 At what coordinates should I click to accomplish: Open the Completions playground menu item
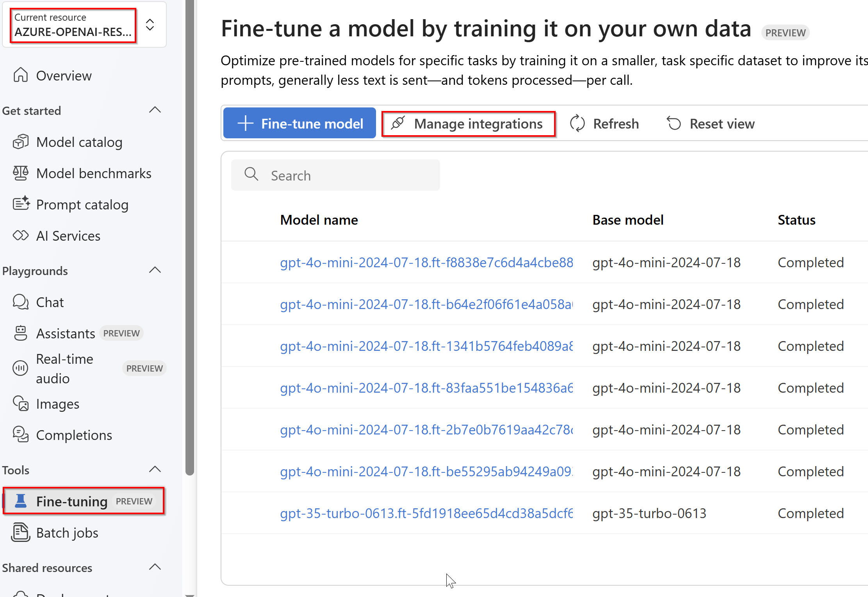[74, 435]
